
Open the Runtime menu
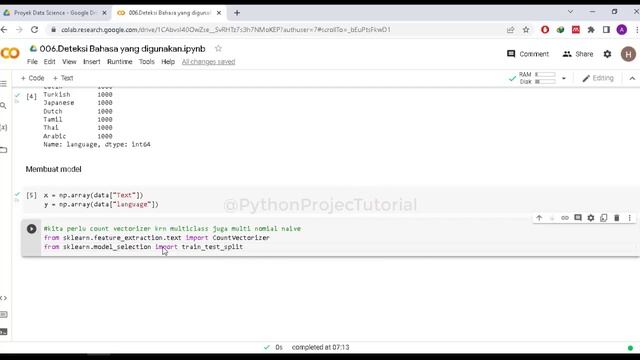pos(120,62)
